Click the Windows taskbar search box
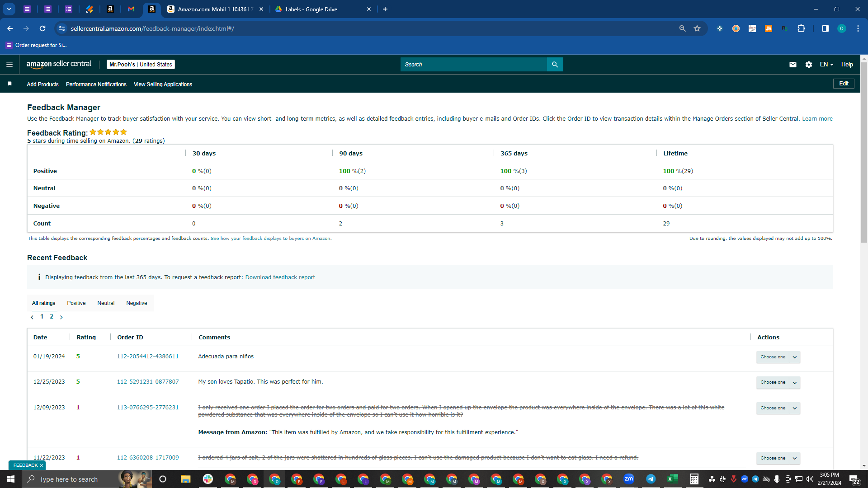Viewport: 868px width, 488px height. click(87, 479)
